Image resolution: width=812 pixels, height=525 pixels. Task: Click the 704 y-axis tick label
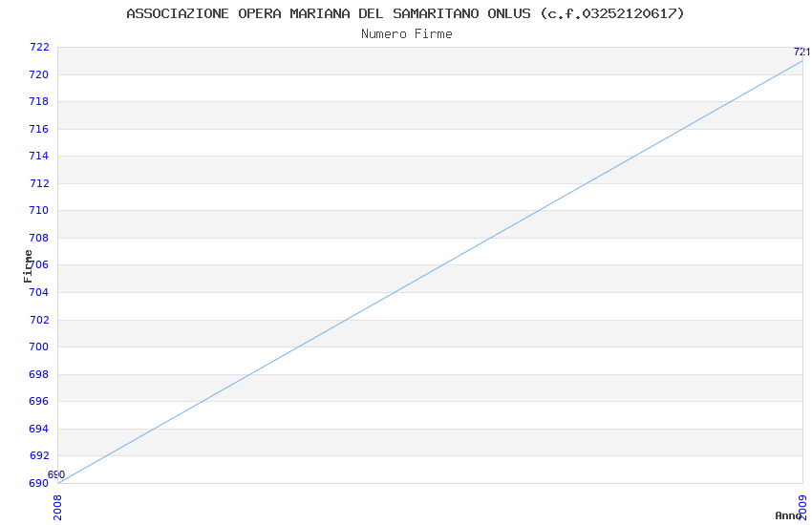click(x=39, y=292)
